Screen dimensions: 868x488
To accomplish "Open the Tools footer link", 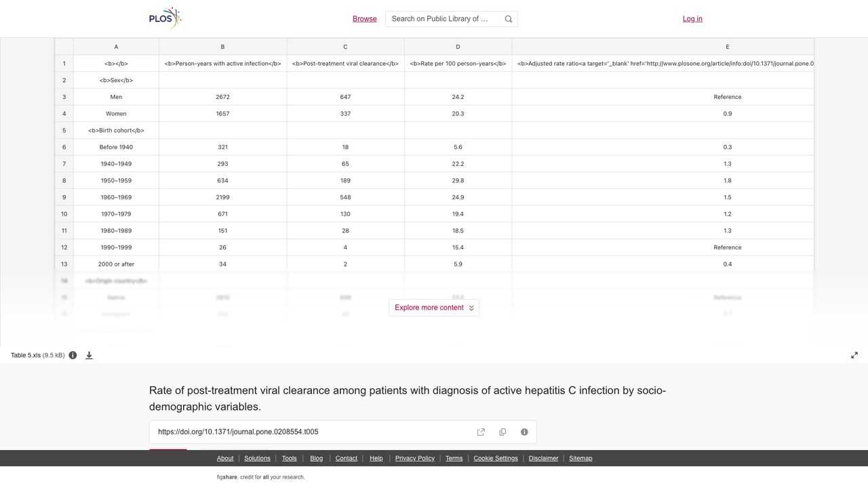I will (x=289, y=458).
